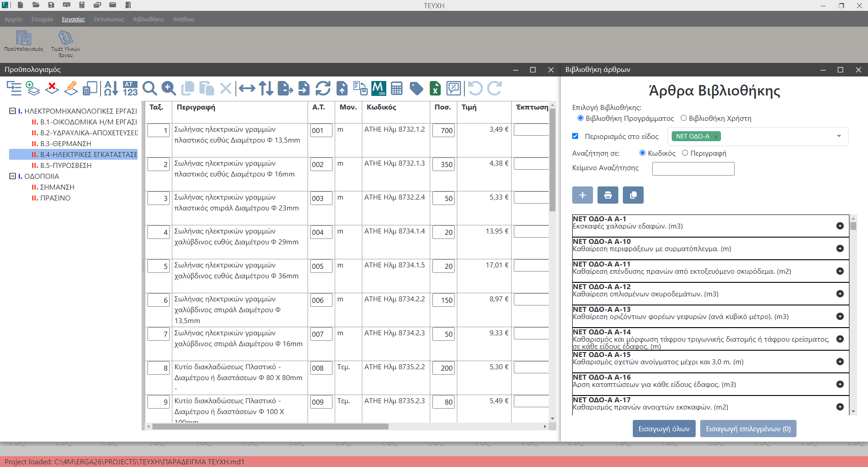This screenshot has width=868, height=467.
Task: Click the Εισαγωγή όλων button
Action: click(x=664, y=429)
